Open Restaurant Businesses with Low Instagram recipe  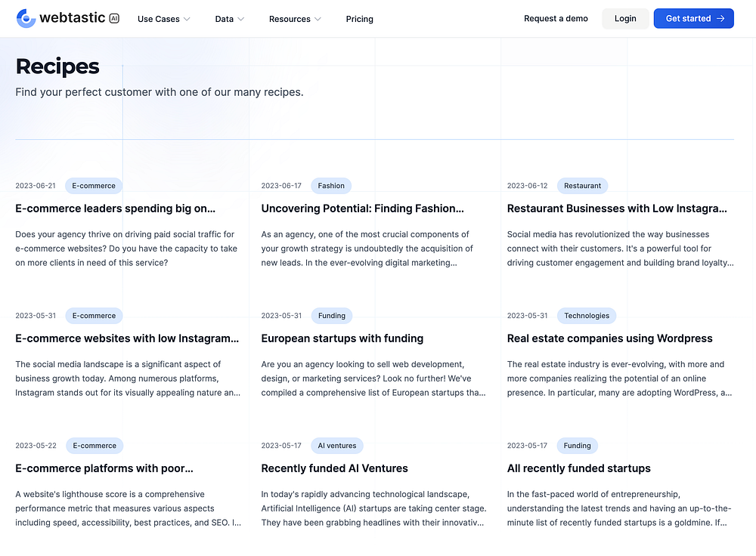coord(617,208)
